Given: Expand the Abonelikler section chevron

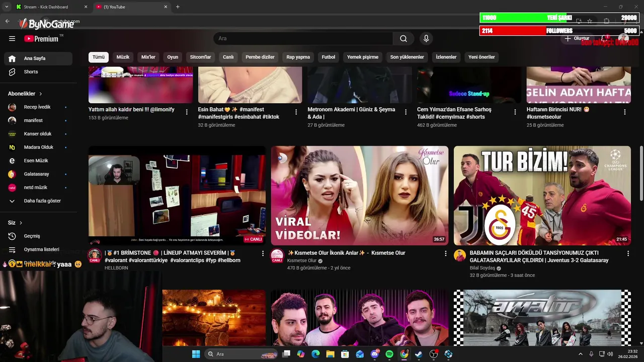Looking at the screenshot, I should point(41,94).
